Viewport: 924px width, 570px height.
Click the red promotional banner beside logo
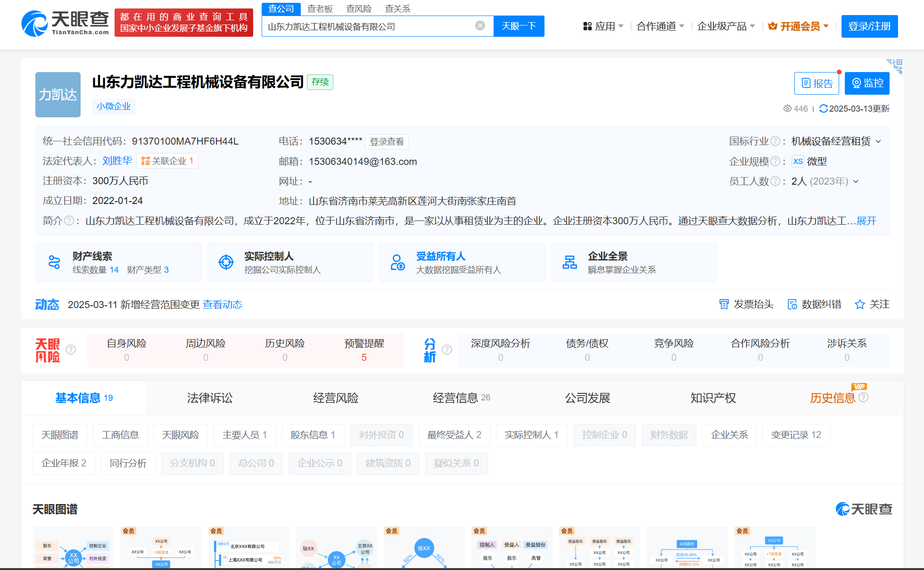point(184,23)
